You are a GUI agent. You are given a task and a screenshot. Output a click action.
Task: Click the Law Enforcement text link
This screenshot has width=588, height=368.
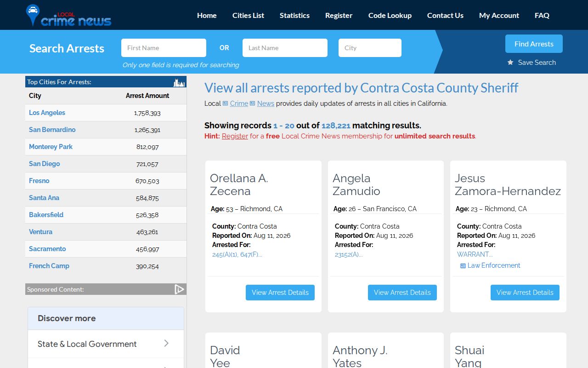[494, 265]
